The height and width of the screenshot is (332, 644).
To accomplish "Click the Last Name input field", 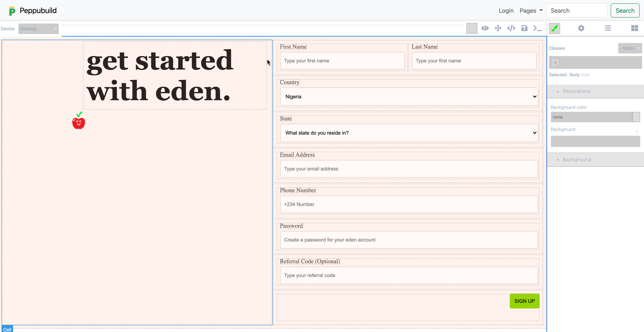I will 474,61.
